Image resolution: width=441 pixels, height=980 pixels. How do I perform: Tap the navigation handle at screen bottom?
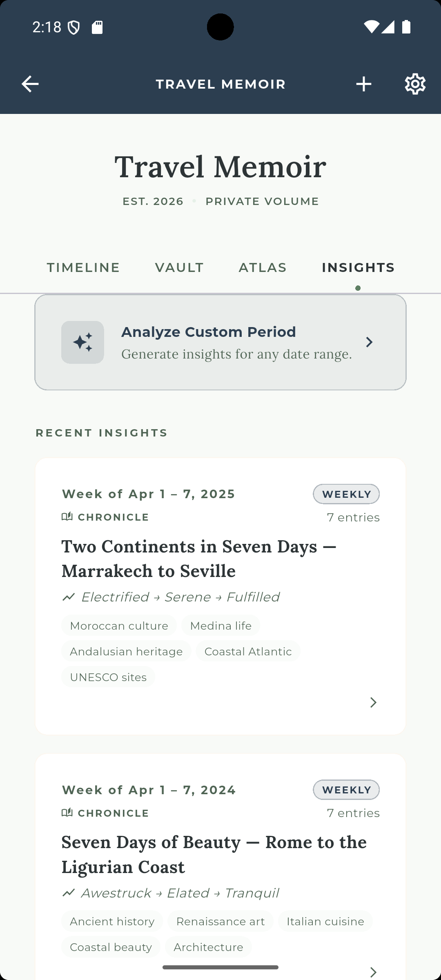220,967
